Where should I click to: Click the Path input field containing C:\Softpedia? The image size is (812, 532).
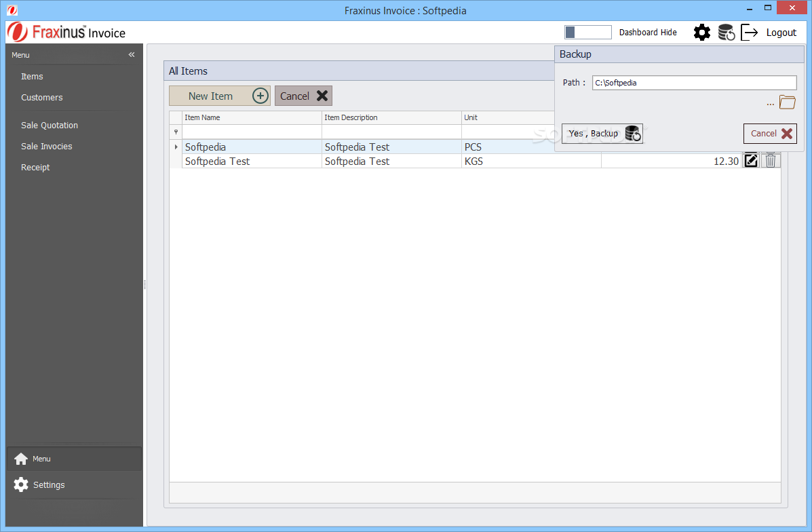pos(695,83)
